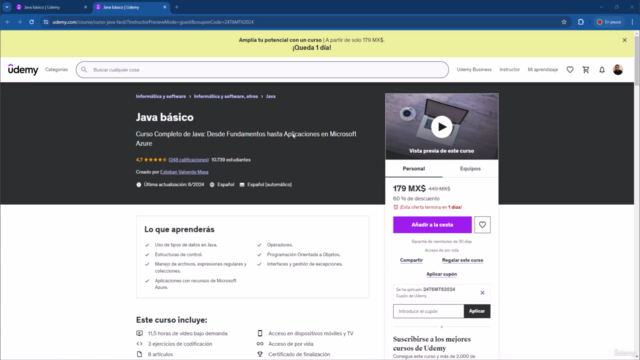Image resolution: width=640 pixels, height=360 pixels.
Task: Open the wishlist heart in header
Action: pos(570,70)
